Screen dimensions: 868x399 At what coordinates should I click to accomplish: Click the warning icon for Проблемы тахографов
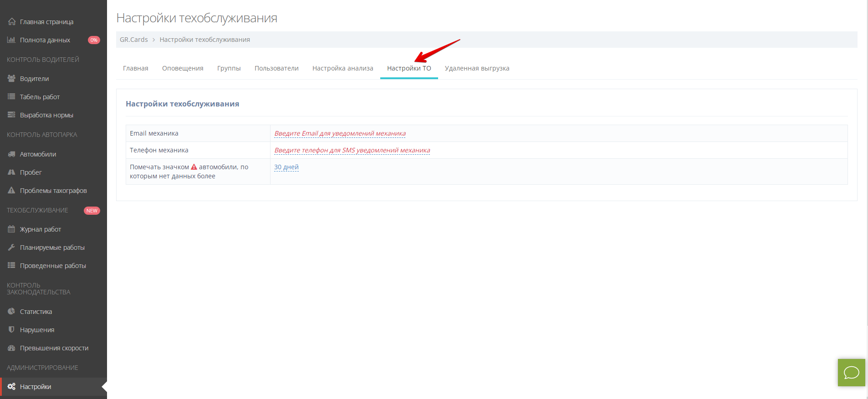click(x=11, y=191)
